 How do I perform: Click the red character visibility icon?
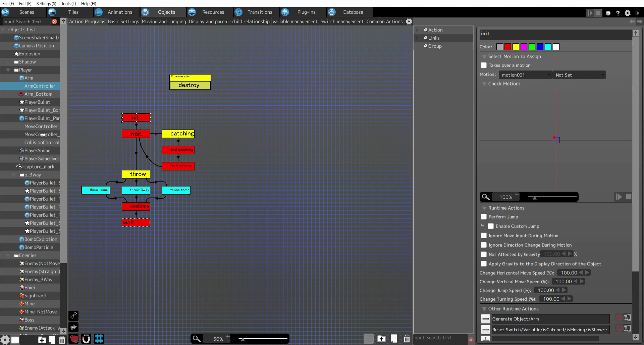pos(73,339)
